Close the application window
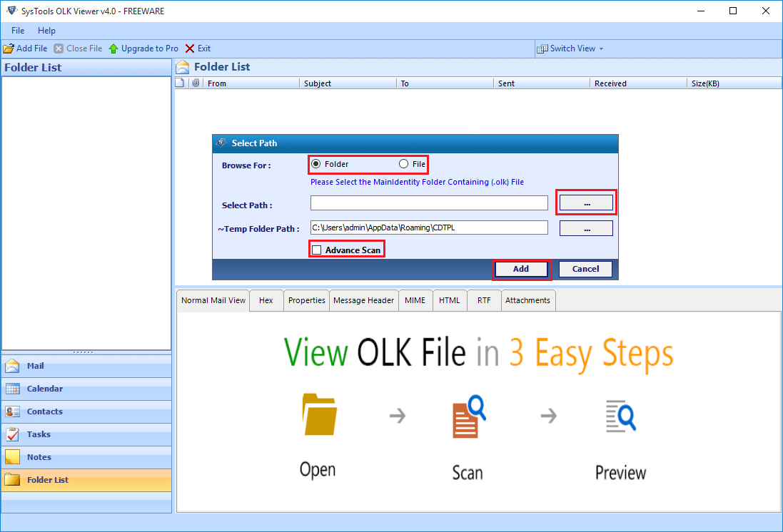Image resolution: width=783 pixels, height=532 pixels. tap(766, 11)
